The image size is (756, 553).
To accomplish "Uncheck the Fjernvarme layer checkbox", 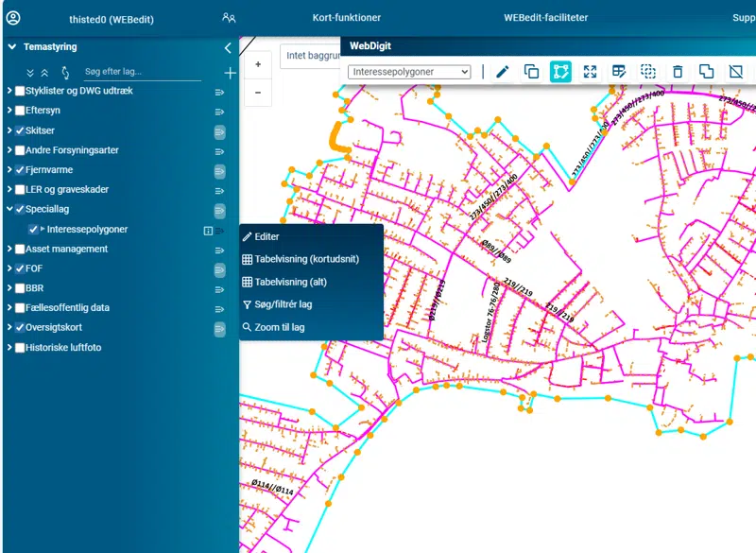I will (x=20, y=170).
